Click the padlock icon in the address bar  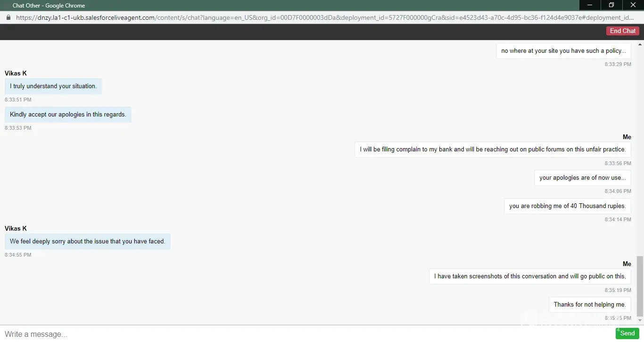tap(8, 17)
